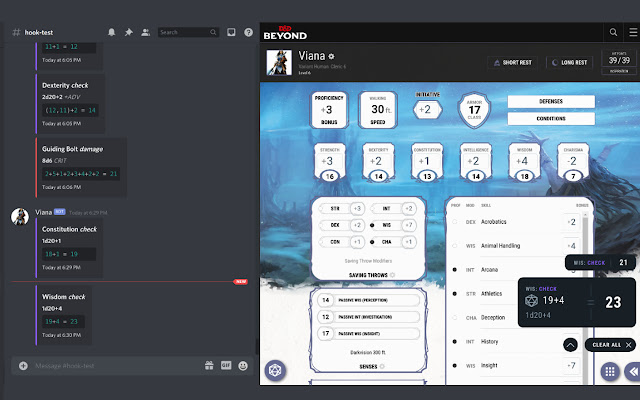
Task: Roll Dexterity +2 ability check
Action: coord(378,161)
